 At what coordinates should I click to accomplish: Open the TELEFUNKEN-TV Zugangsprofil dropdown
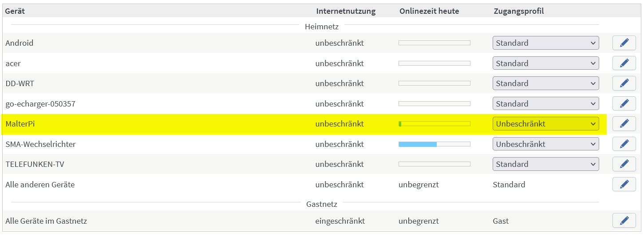click(545, 164)
